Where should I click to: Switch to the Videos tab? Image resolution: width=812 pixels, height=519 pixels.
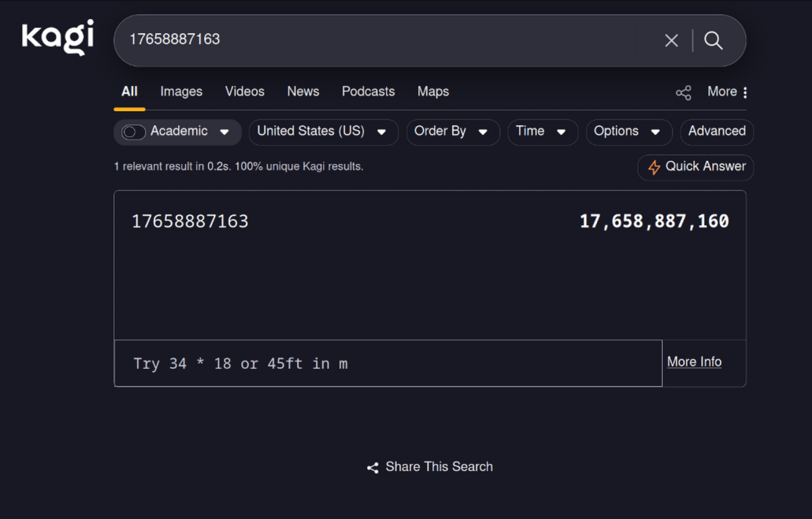244,91
